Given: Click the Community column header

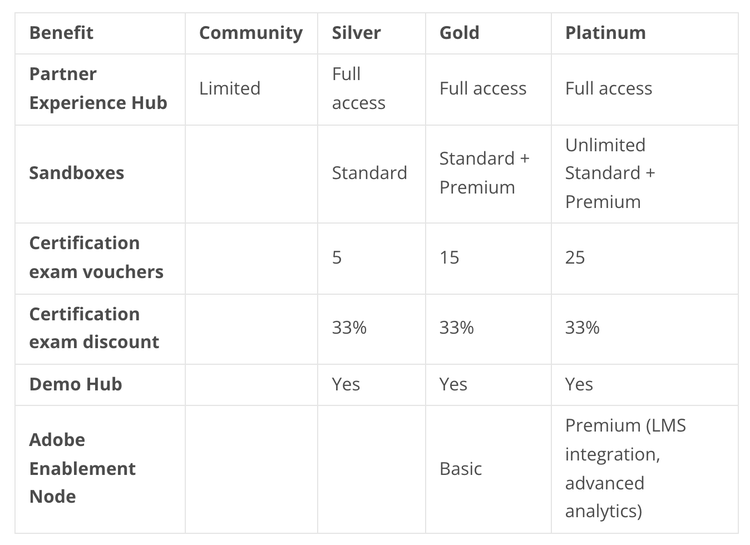Looking at the screenshot, I should [250, 33].
